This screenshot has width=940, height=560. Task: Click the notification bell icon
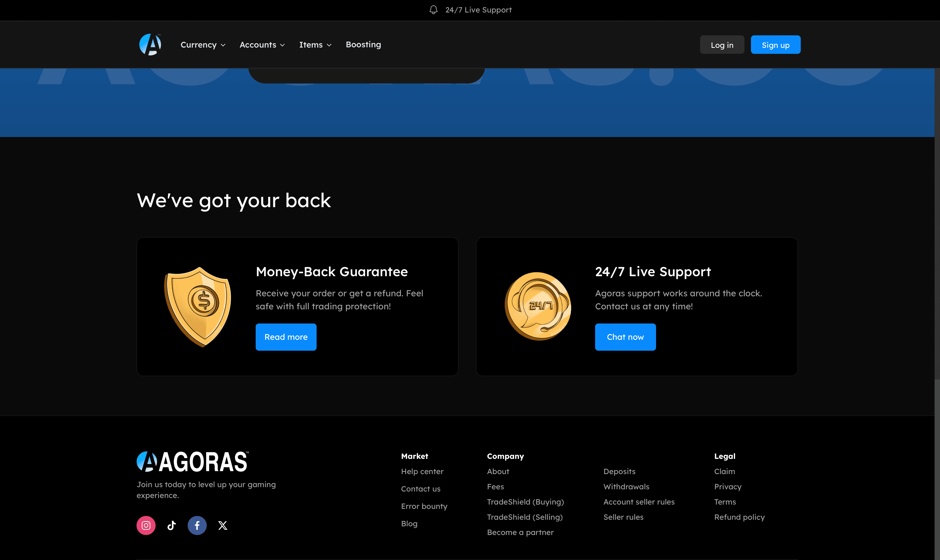click(x=433, y=10)
